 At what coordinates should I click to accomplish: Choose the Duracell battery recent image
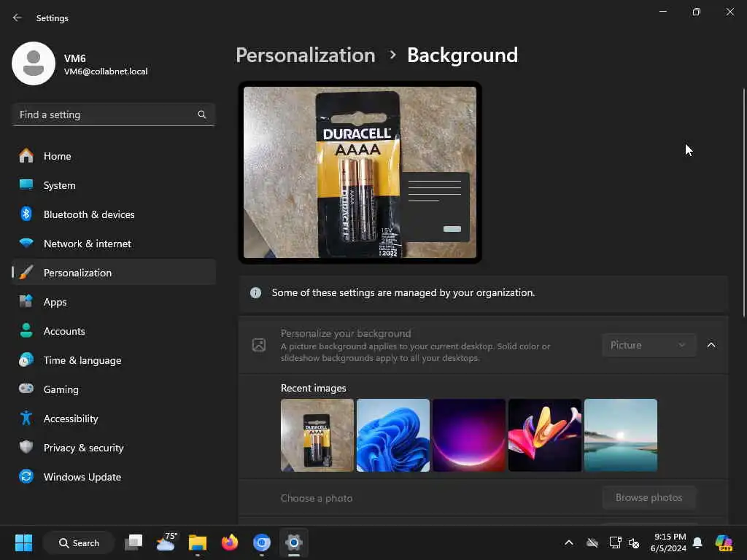317,435
